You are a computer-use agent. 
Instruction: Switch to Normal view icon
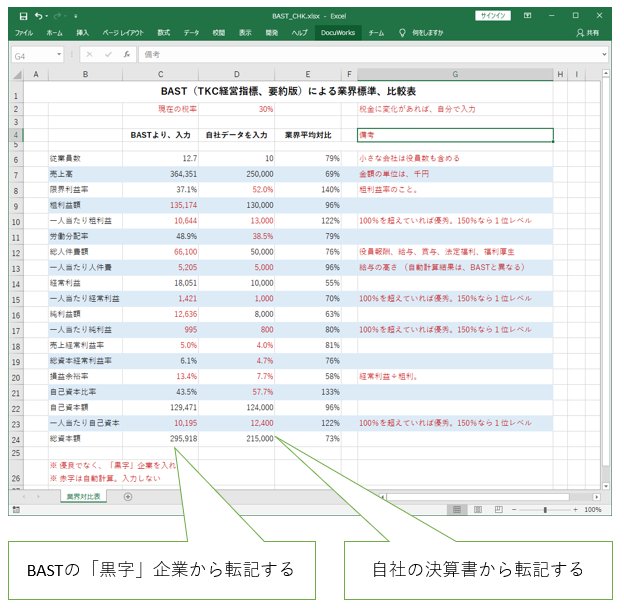457,510
